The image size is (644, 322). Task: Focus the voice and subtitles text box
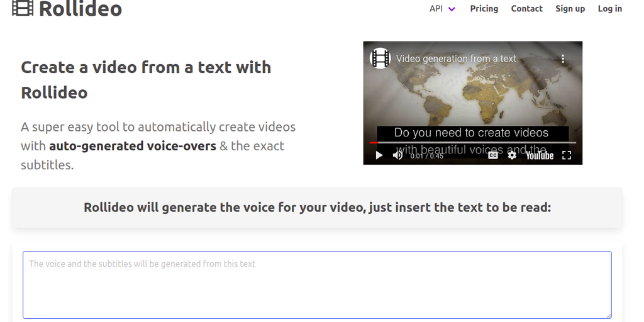317,285
